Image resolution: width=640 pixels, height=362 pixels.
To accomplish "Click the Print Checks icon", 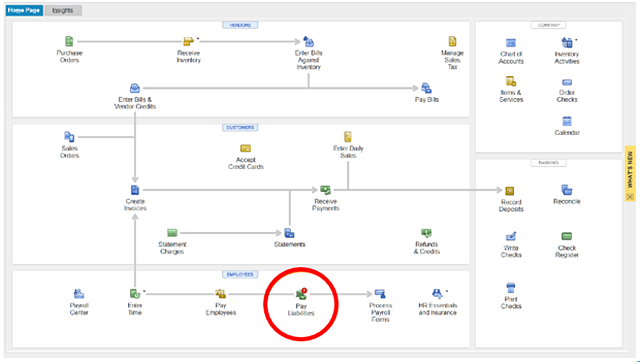I will pyautogui.click(x=511, y=288).
